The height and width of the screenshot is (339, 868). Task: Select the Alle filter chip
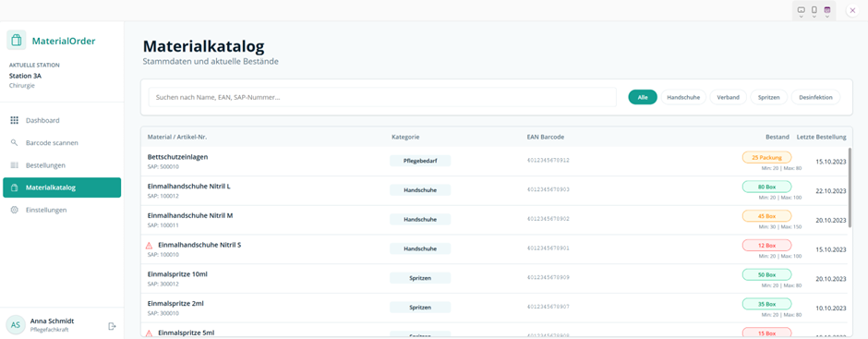(x=643, y=97)
